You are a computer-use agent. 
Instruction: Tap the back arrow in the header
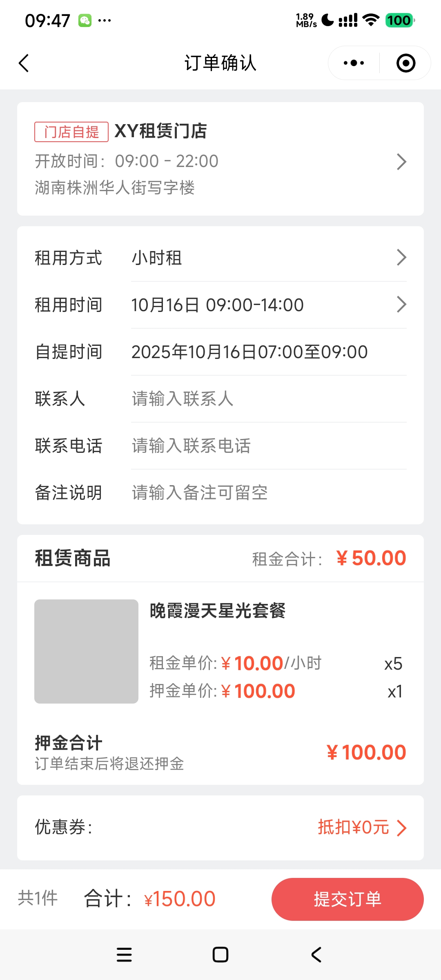click(x=24, y=63)
